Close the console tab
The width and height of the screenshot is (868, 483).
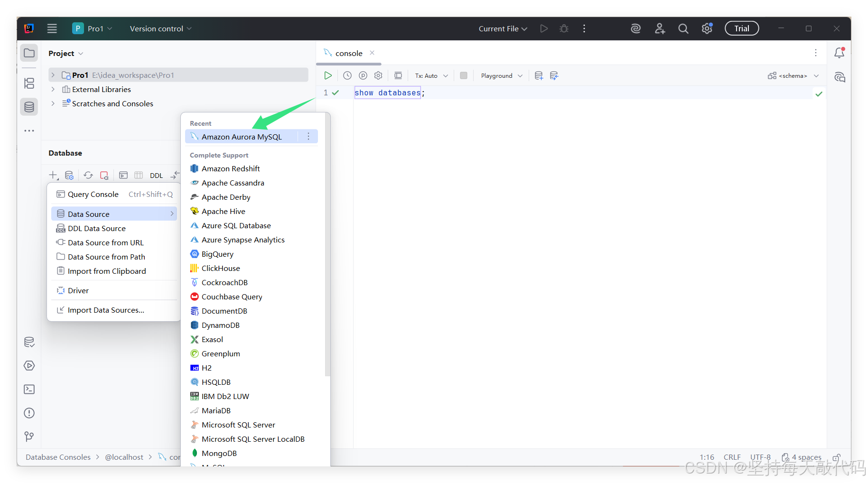[x=372, y=53]
